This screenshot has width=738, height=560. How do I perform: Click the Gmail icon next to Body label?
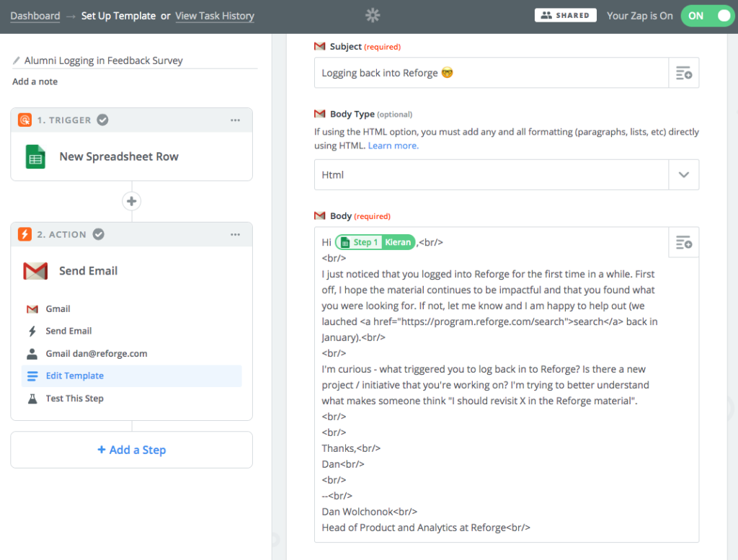(x=320, y=215)
